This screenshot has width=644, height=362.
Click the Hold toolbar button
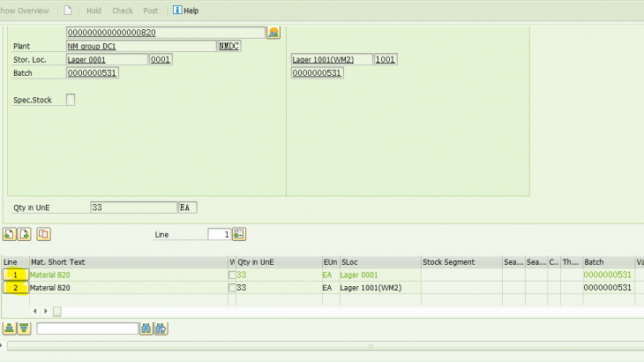point(94,11)
